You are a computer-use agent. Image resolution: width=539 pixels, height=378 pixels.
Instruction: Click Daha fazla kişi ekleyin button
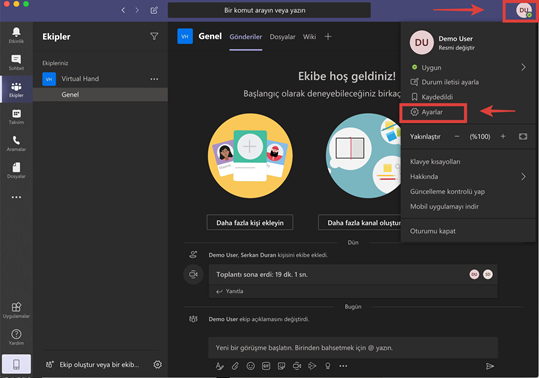pyautogui.click(x=250, y=223)
